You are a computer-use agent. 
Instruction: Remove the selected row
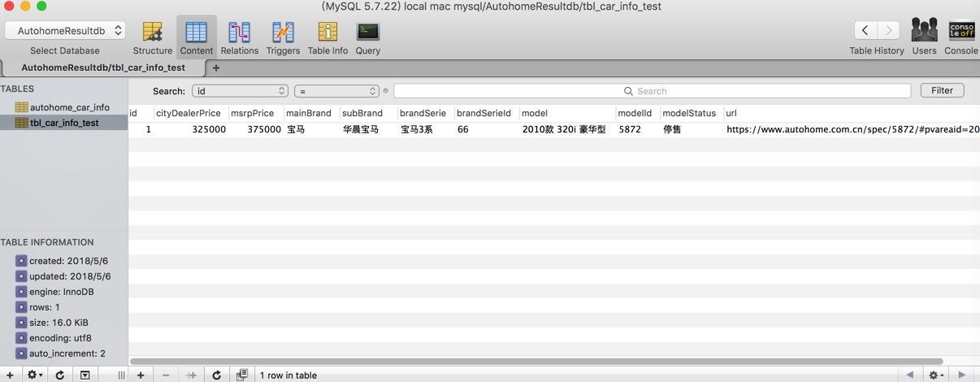(166, 375)
